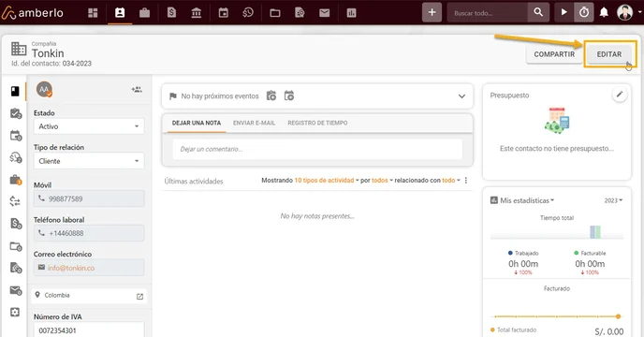Open Tipo de relación dropdown showing Cliente

(x=89, y=161)
